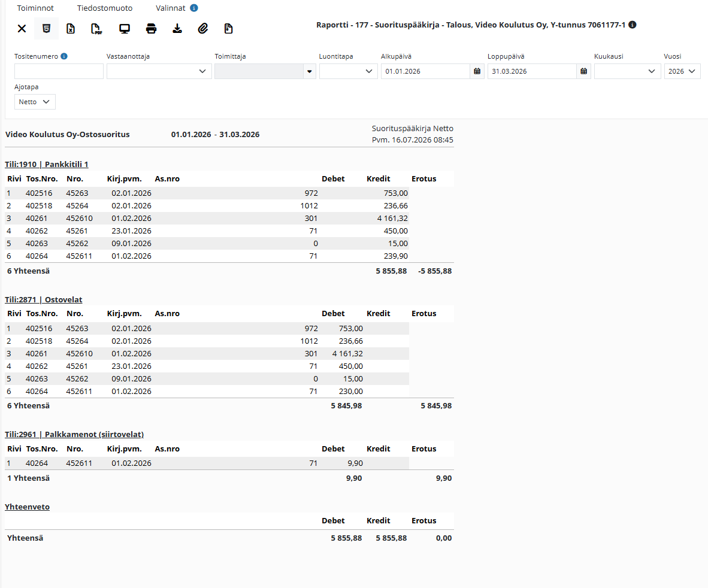The height and width of the screenshot is (588, 708).
Task: Open the Loppupäivä calendar picker
Action: coord(583,71)
